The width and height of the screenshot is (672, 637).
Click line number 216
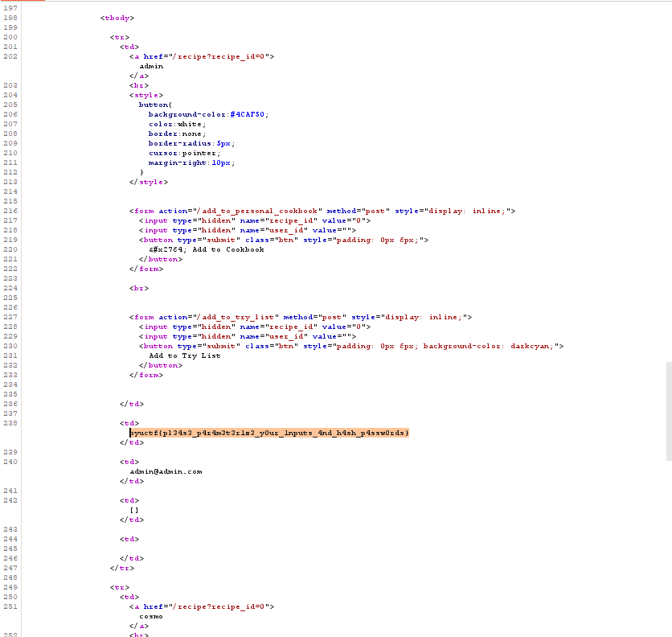click(10, 211)
